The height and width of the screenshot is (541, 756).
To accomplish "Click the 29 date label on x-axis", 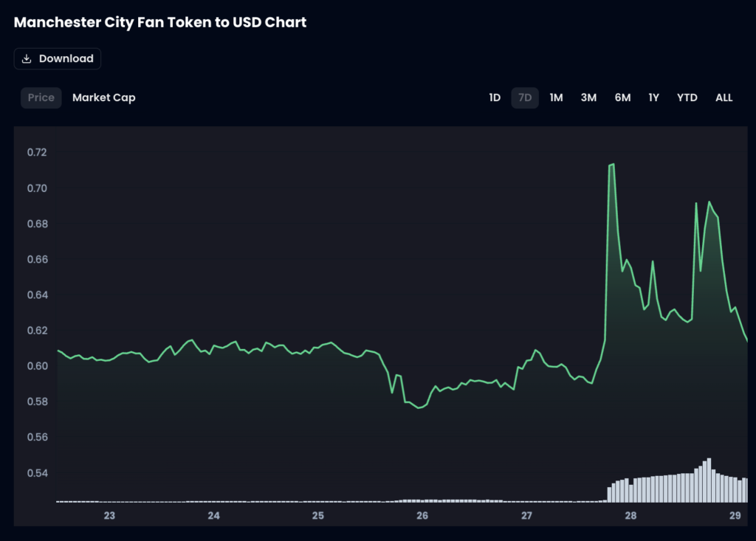I will point(735,515).
